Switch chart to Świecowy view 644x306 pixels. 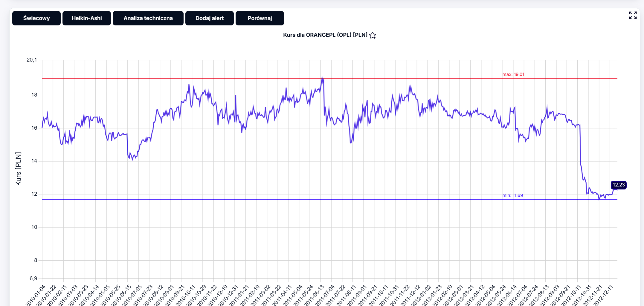(36, 18)
